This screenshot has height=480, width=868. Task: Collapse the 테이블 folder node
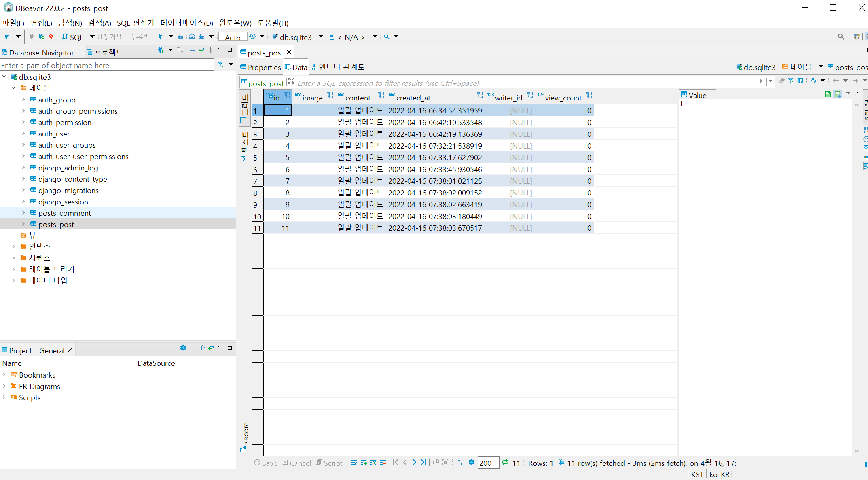pyautogui.click(x=14, y=88)
